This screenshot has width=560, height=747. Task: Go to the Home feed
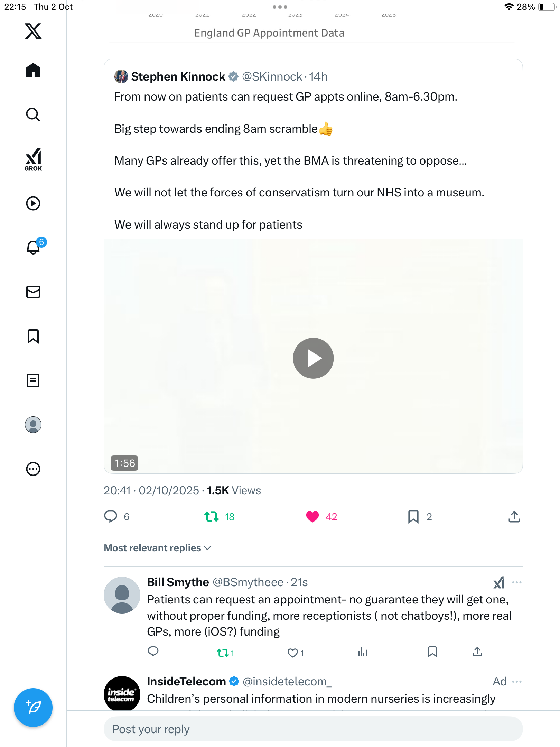(33, 71)
